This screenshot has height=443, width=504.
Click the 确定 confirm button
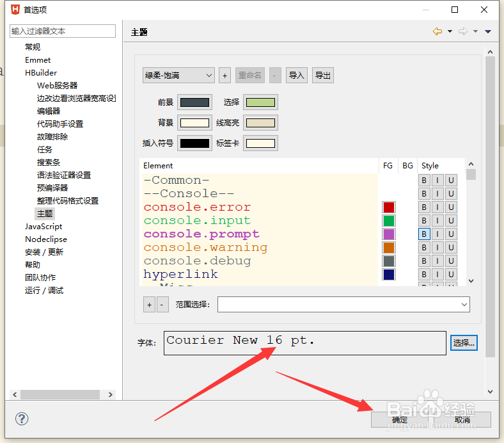400,420
